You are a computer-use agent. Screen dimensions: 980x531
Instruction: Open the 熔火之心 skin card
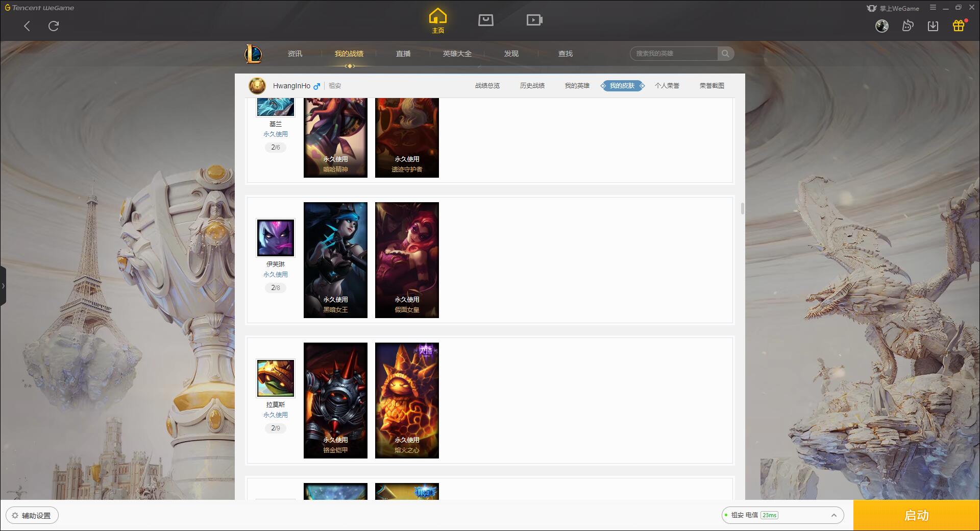407,400
